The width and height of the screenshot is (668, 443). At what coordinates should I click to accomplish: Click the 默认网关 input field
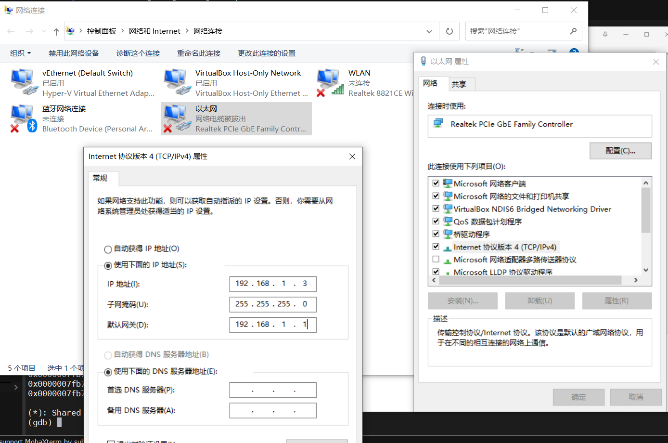pyautogui.click(x=273, y=325)
